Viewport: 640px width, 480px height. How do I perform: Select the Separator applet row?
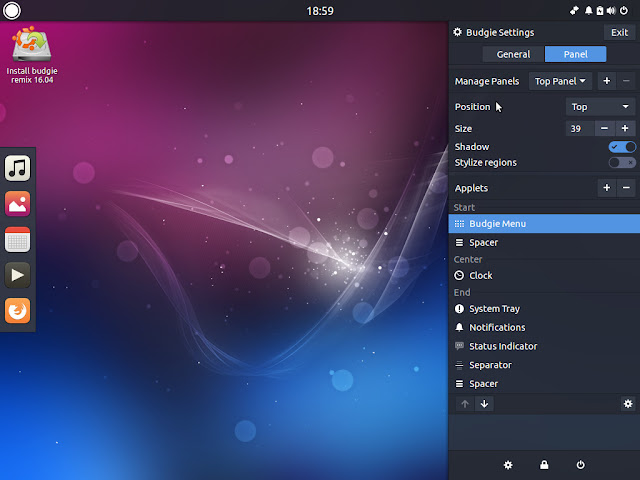(x=544, y=365)
